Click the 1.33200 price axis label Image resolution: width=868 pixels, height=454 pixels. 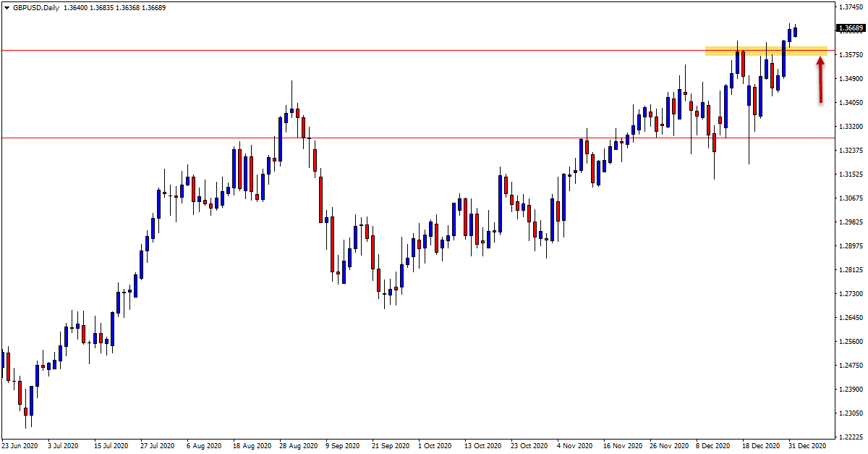[851, 126]
